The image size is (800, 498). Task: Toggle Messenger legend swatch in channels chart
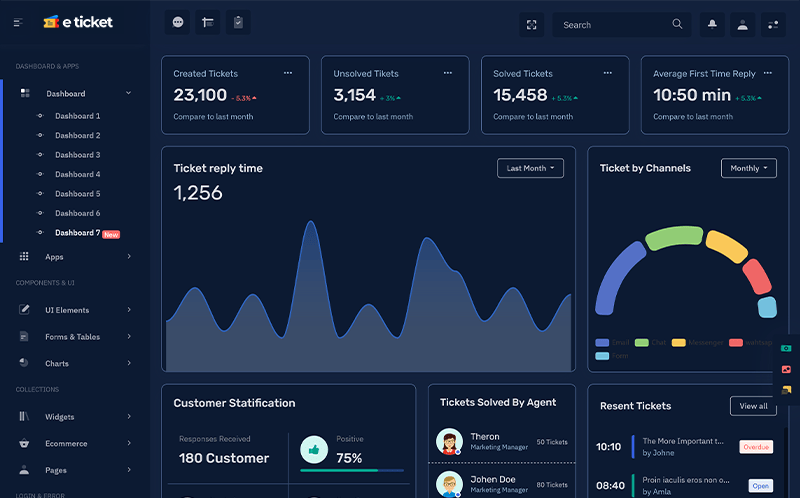coord(679,342)
